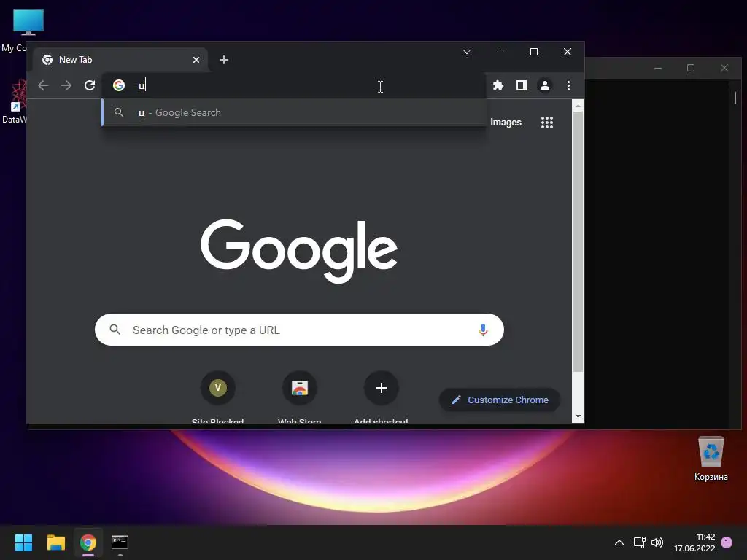
Task: Start voice search with microphone icon
Action: click(x=483, y=330)
